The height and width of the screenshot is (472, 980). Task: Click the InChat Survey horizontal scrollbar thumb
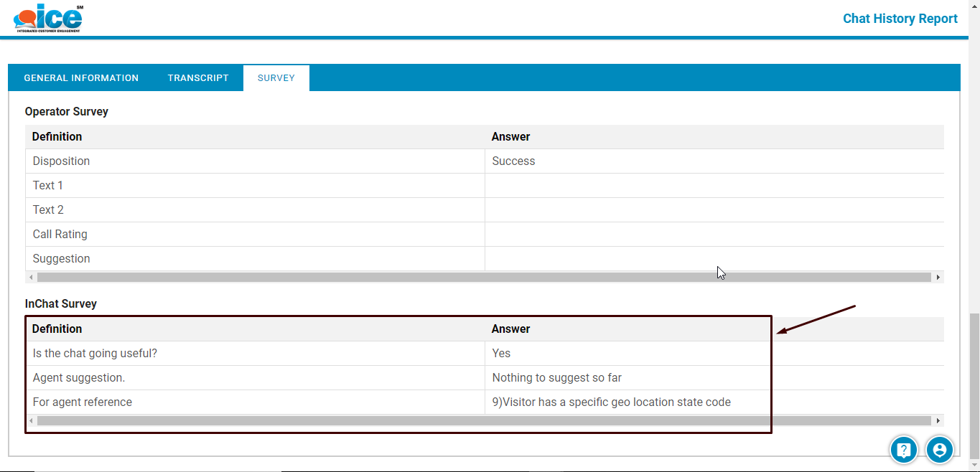(483, 420)
